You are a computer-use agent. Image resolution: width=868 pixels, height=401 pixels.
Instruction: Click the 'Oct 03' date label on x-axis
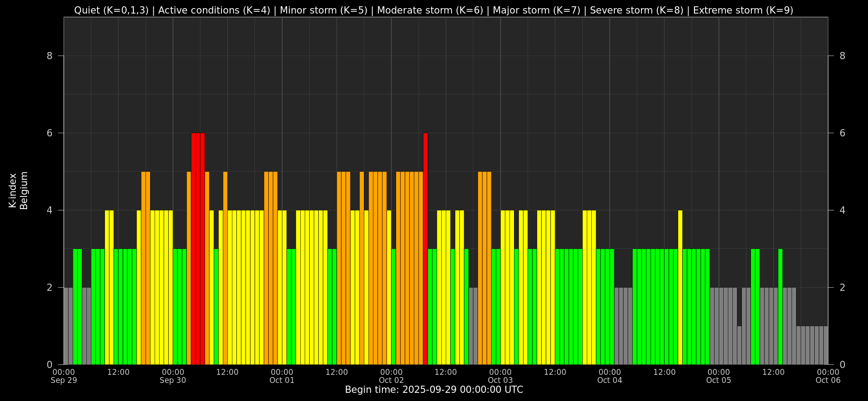tap(500, 380)
